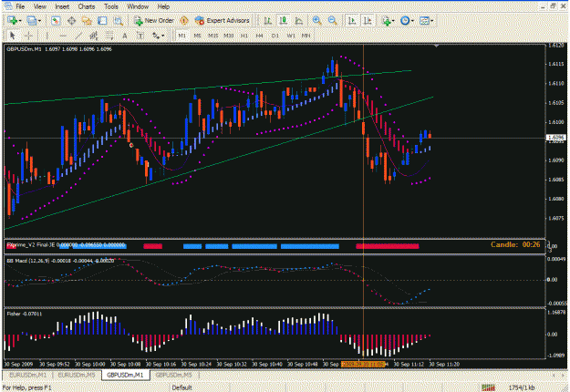The width and height of the screenshot is (570, 392).
Task: Click the Templates icon
Action: click(x=424, y=21)
